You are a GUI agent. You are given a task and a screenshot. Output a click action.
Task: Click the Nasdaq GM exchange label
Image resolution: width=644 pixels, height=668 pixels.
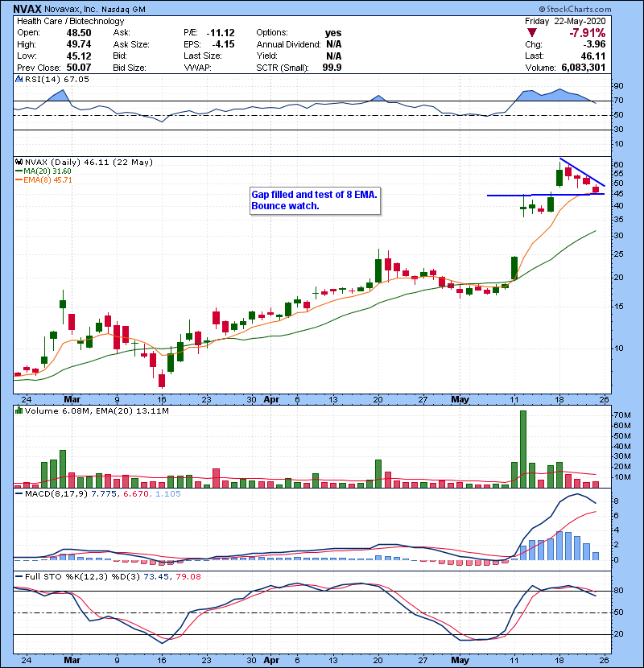[x=123, y=10]
